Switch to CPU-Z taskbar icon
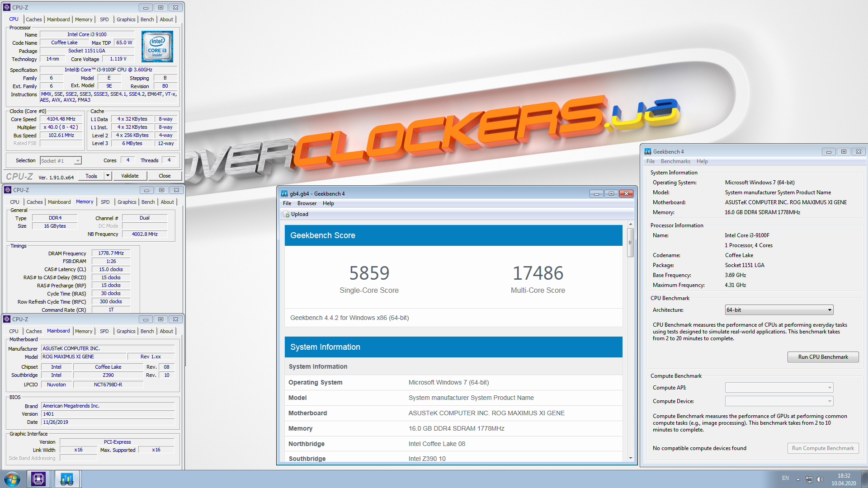Screen dimensions: 868x488 38,479
